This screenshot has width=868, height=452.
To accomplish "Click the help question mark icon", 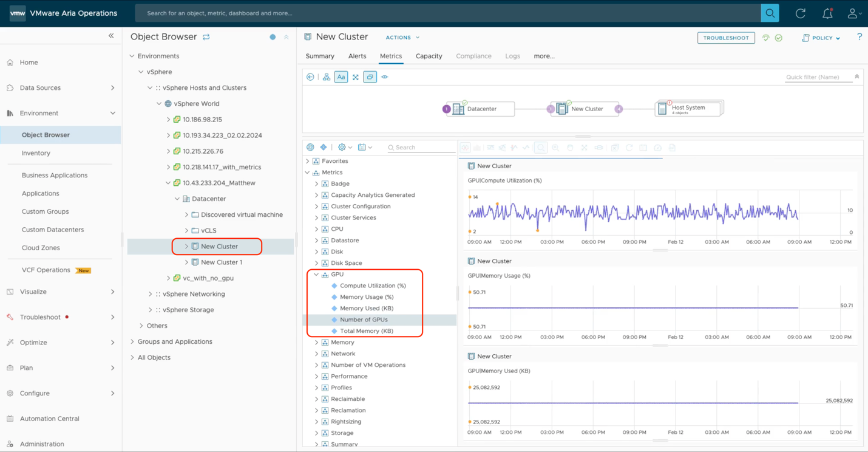I will click(860, 37).
